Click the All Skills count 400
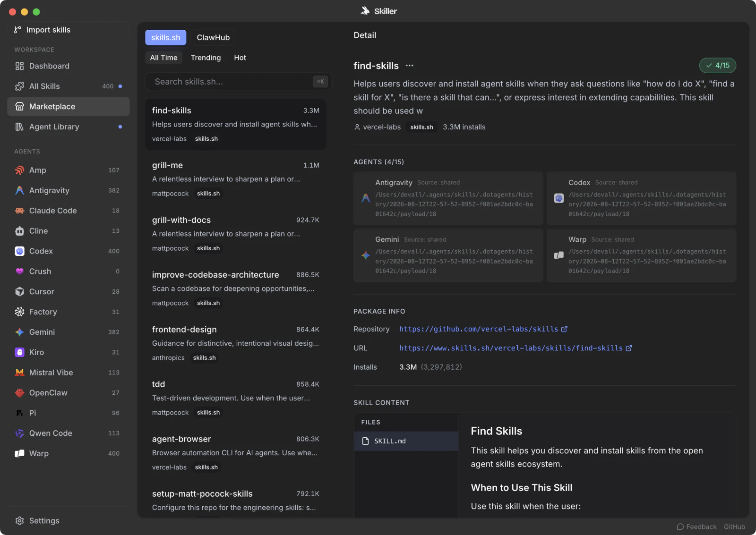This screenshot has height=535, width=756. (108, 86)
